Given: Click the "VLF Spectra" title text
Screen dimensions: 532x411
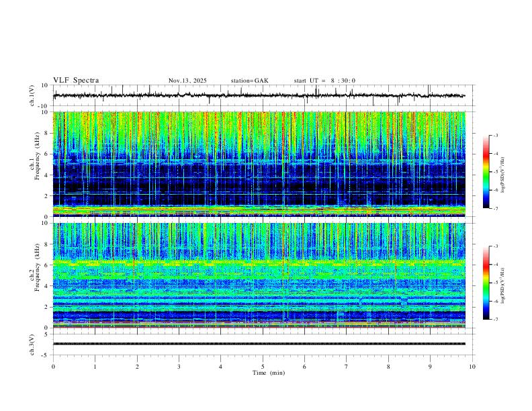Looking at the screenshot, I should (x=76, y=81).
